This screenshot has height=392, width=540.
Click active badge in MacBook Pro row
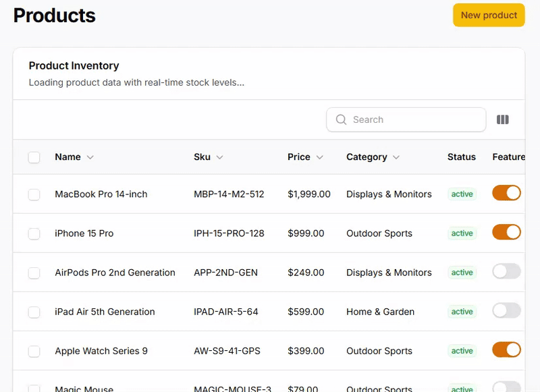click(x=462, y=194)
